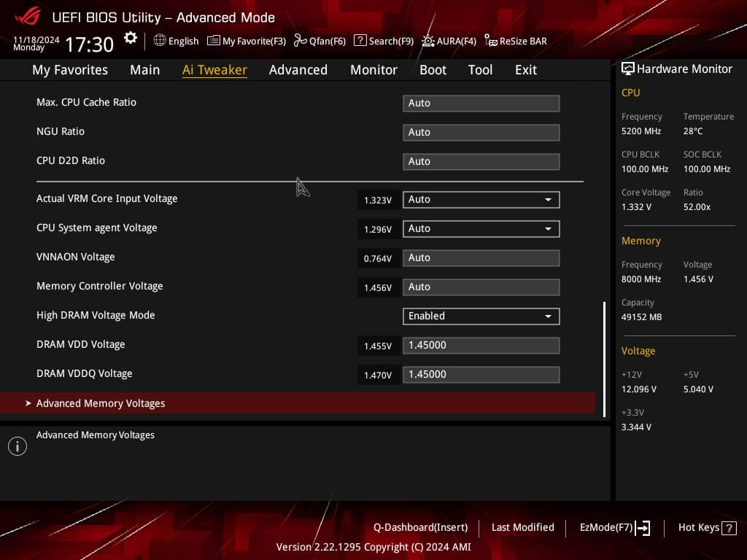
Task: Open High DRAM Voltage Mode dropdown
Action: [481, 316]
